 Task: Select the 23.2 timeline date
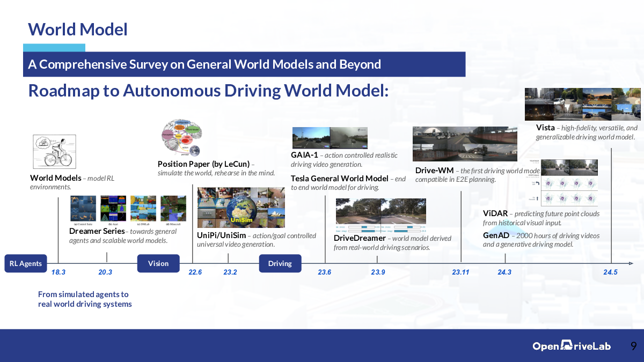pos(230,272)
